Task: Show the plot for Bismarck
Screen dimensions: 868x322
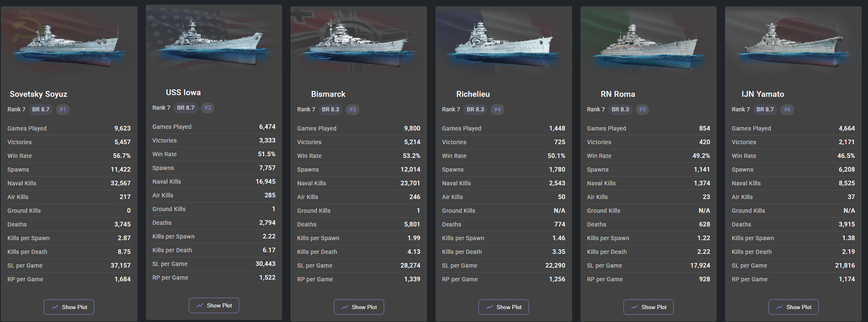Action: tap(359, 307)
